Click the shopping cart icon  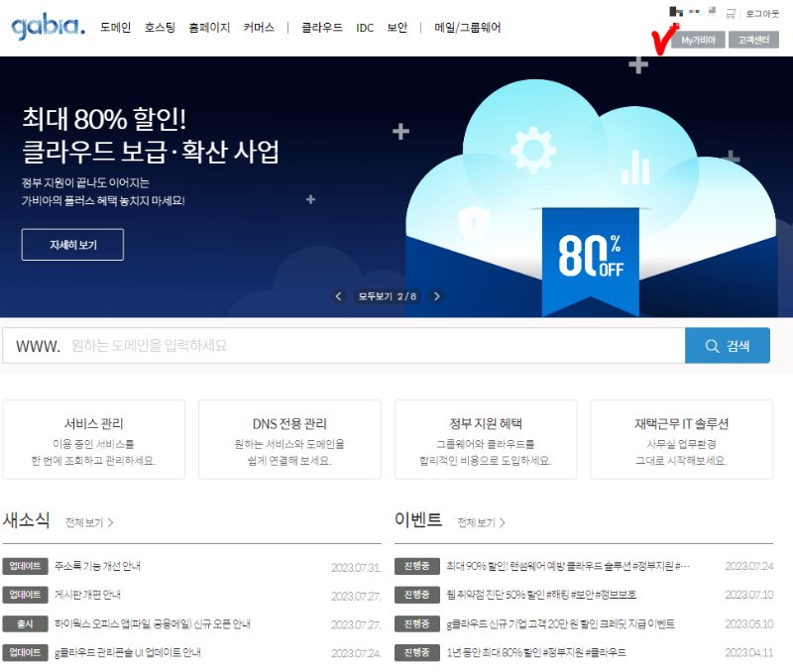pos(730,12)
